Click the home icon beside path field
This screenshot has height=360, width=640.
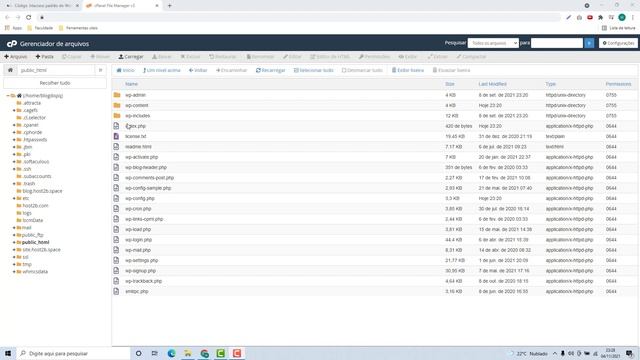pyautogui.click(x=10, y=70)
